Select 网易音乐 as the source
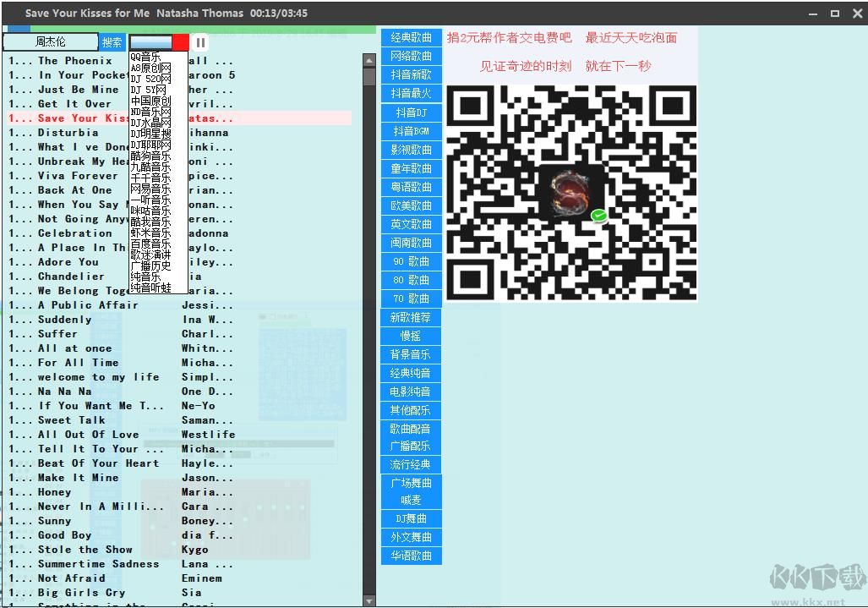Image resolution: width=868 pixels, height=608 pixels. point(158,189)
